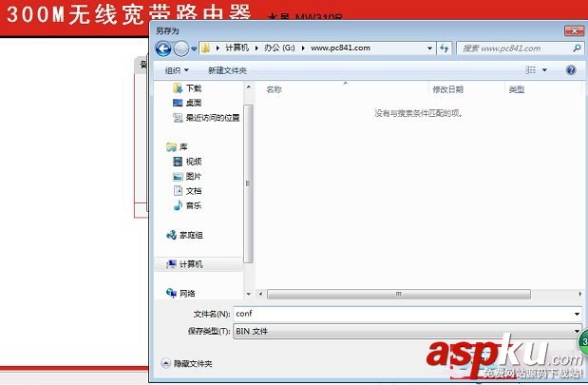Expand the 文件名 dropdown arrow
The image size is (588, 385).
[578, 314]
